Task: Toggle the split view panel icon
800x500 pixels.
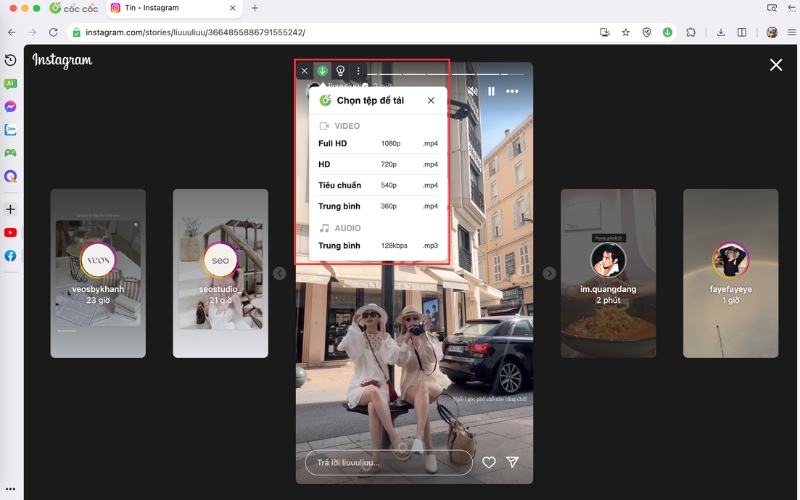Action: point(742,32)
